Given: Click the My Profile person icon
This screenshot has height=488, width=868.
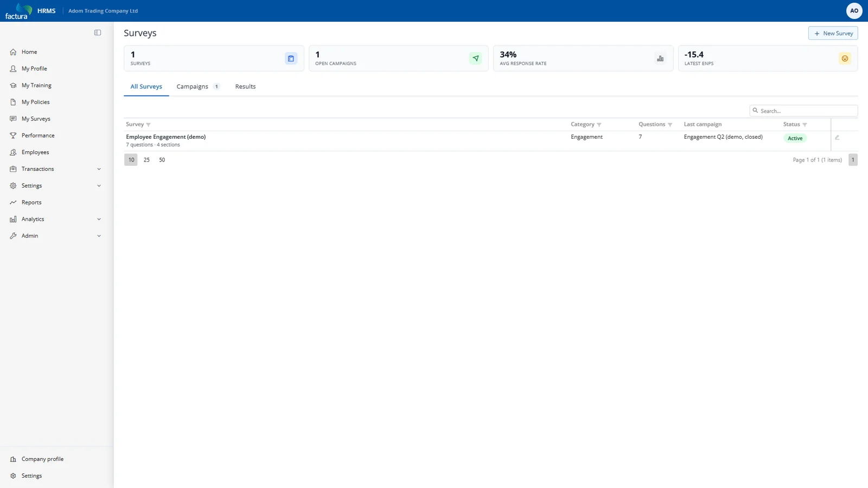Looking at the screenshot, I should tap(13, 69).
